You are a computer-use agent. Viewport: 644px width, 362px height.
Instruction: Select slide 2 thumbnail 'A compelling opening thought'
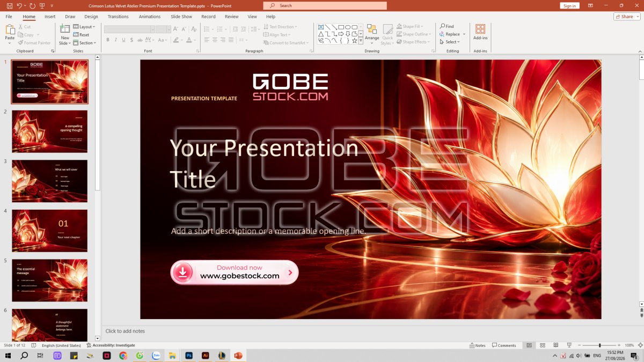[x=49, y=131]
